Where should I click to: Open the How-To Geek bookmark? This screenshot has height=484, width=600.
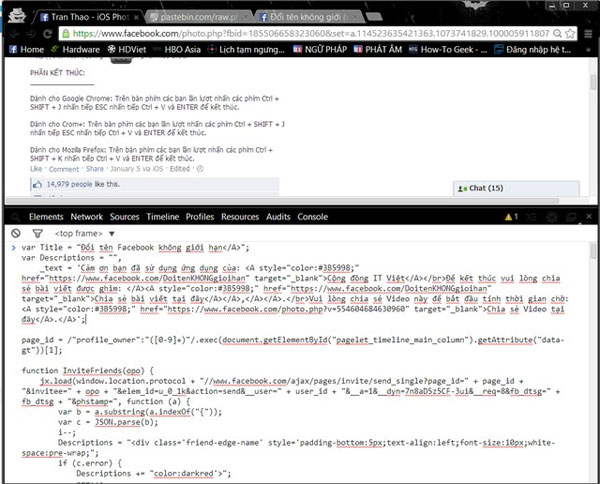pyautogui.click(x=448, y=49)
